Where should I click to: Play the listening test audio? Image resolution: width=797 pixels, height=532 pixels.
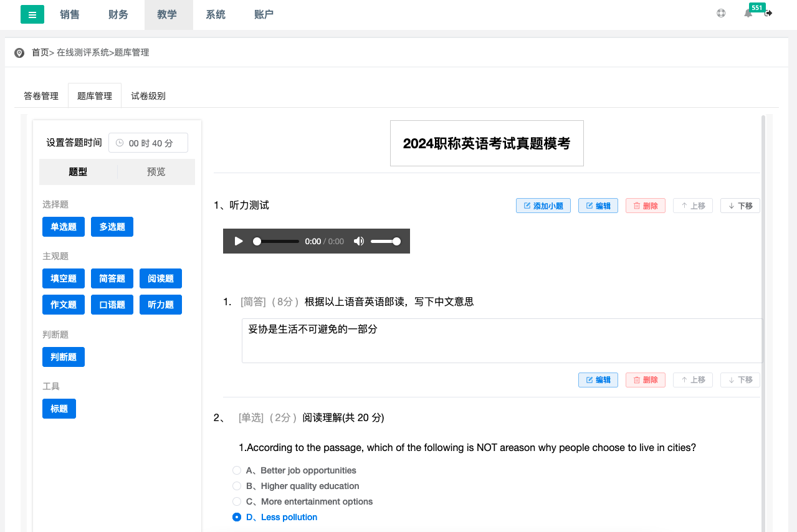coord(239,241)
